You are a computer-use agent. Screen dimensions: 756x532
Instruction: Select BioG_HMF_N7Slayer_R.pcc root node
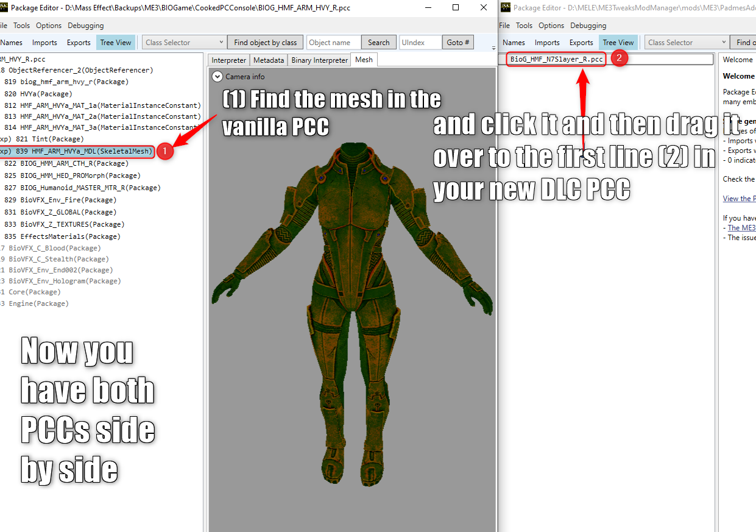coord(557,59)
